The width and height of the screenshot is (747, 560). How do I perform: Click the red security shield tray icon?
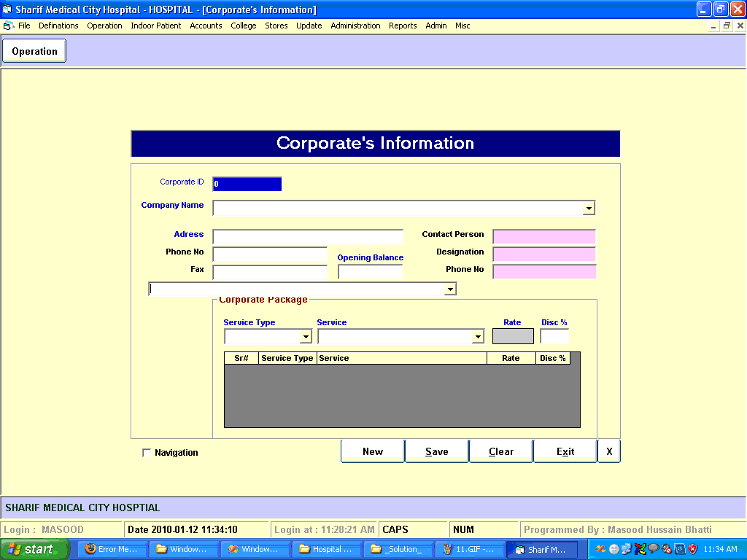click(x=693, y=549)
